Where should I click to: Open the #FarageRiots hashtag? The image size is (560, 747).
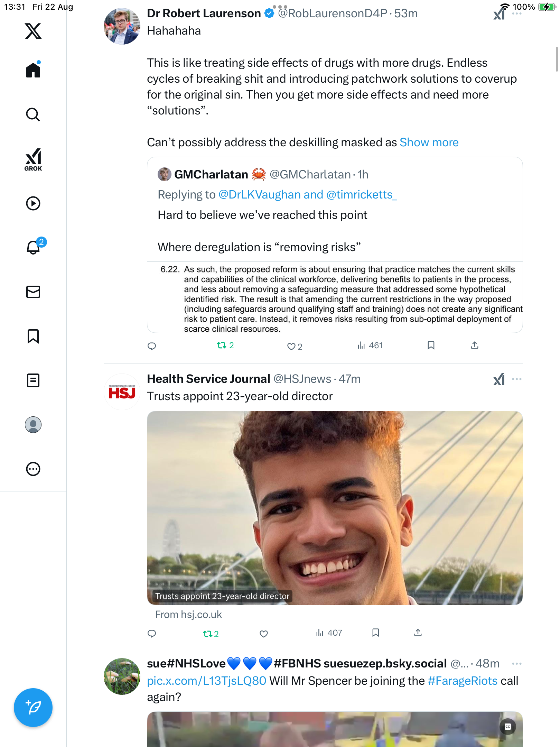(463, 681)
